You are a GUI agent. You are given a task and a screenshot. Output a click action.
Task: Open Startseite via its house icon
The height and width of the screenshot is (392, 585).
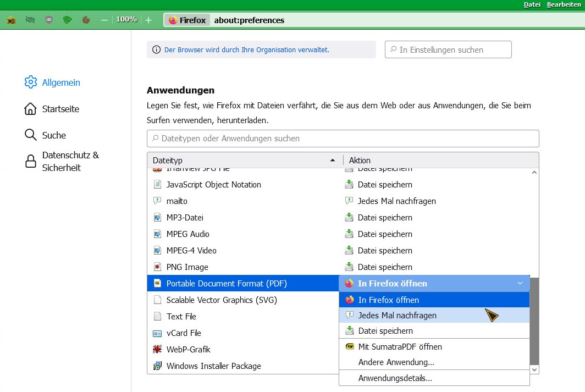click(x=30, y=109)
